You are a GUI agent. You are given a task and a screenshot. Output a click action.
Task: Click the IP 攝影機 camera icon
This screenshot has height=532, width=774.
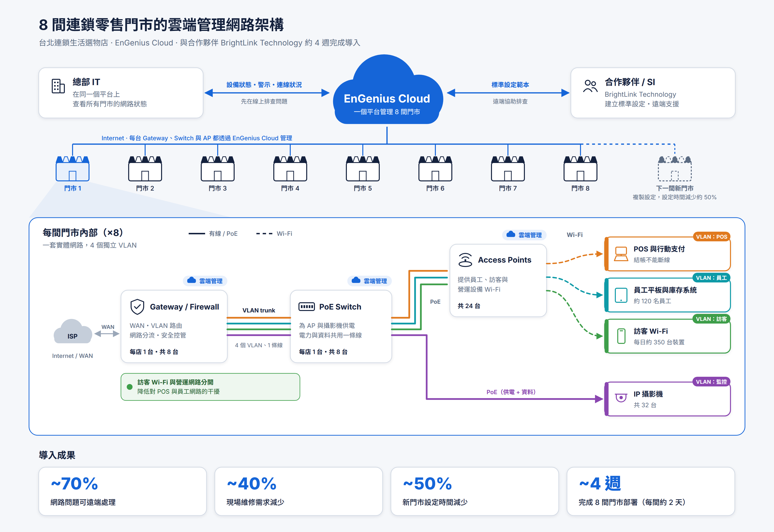click(x=621, y=398)
